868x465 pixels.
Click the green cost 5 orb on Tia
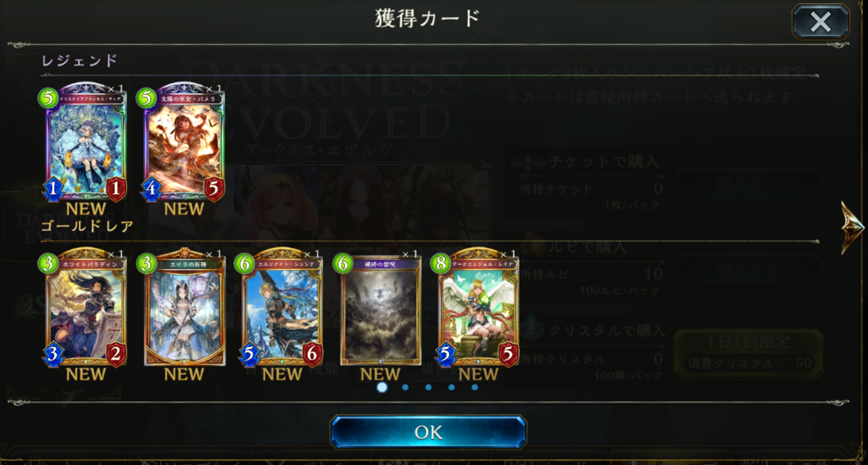pos(48,98)
